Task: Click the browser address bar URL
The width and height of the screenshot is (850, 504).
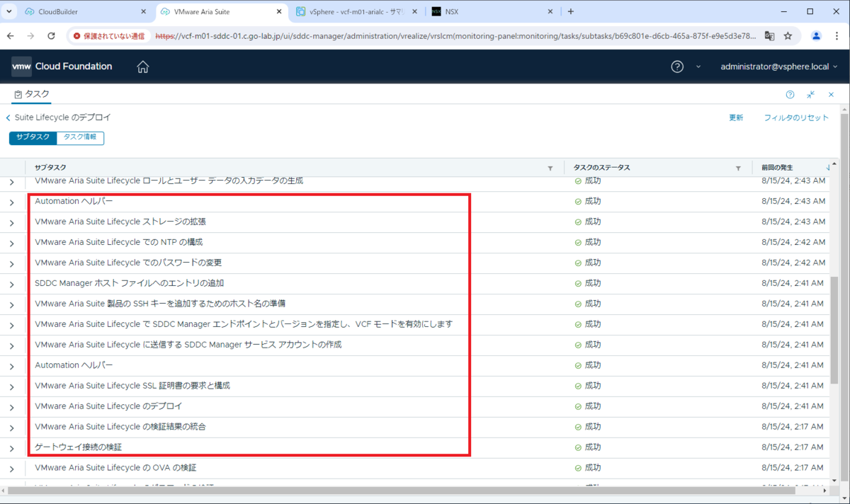Action: 457,35
